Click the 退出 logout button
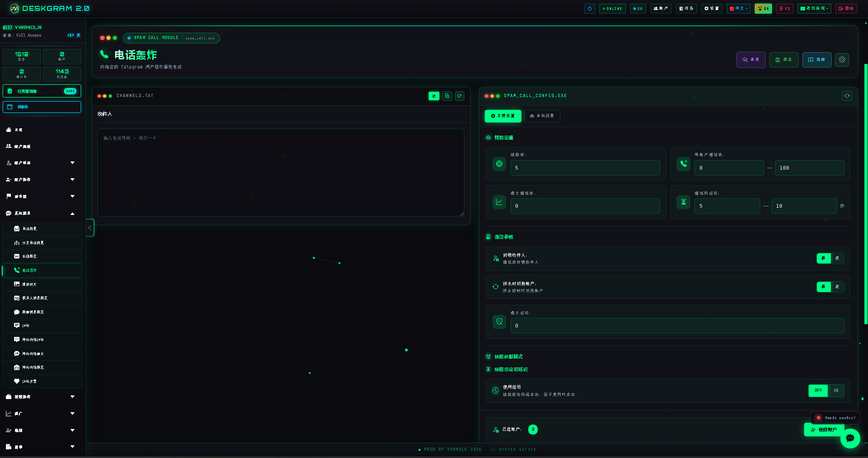868x458 pixels. point(846,9)
